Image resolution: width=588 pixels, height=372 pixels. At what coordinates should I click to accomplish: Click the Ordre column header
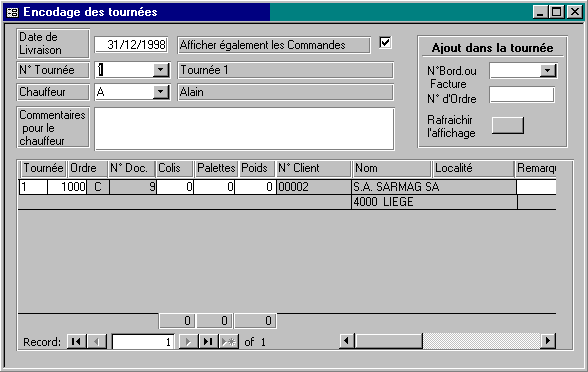pyautogui.click(x=87, y=168)
